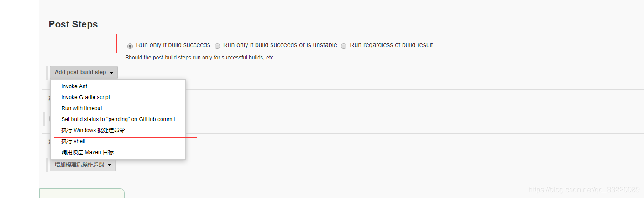Select 'Run only if build succeeds' radio
This screenshot has height=198, width=644.
[x=130, y=46]
